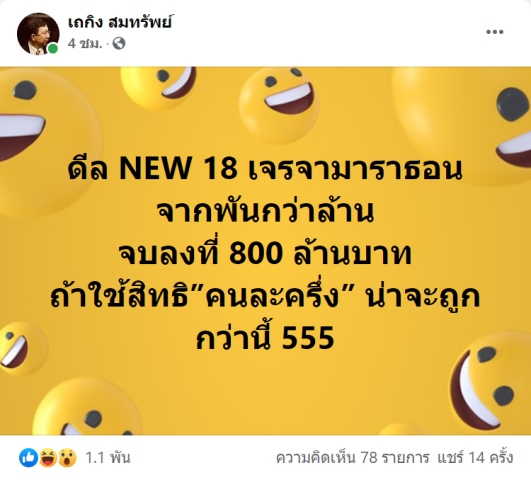Open the แชร์ 14 ครั้ง shares list

pyautogui.click(x=475, y=458)
